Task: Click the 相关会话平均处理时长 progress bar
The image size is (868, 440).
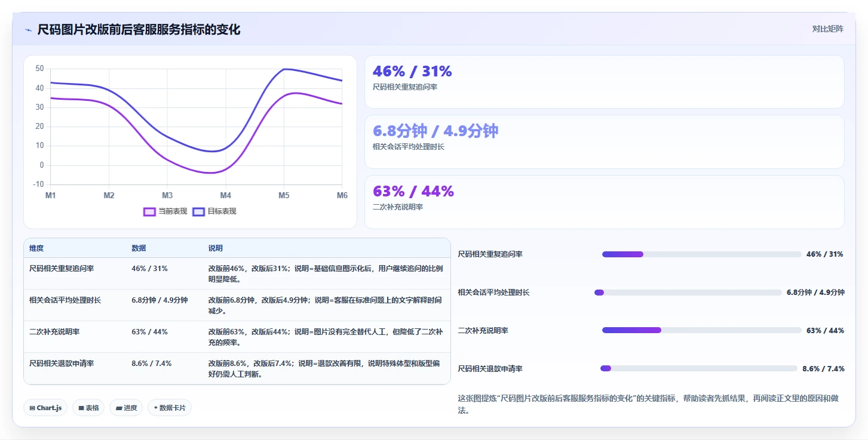Action: tap(688, 293)
